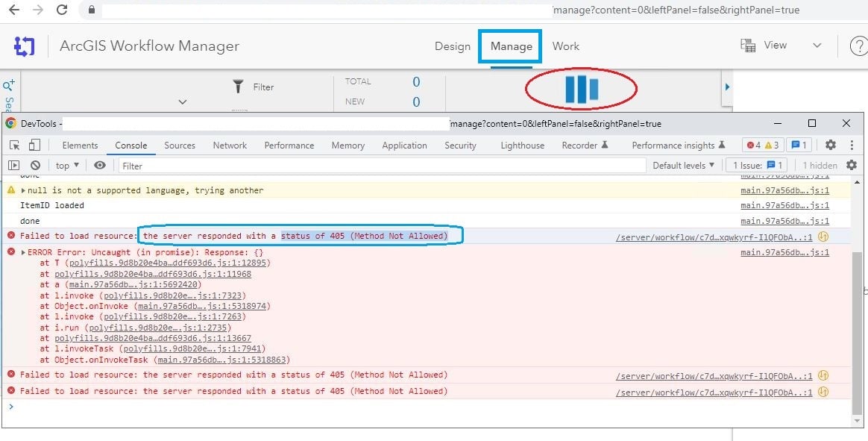Click polyfills link ending 1:13667
Viewport: 868px width, 441px height.
153,338
